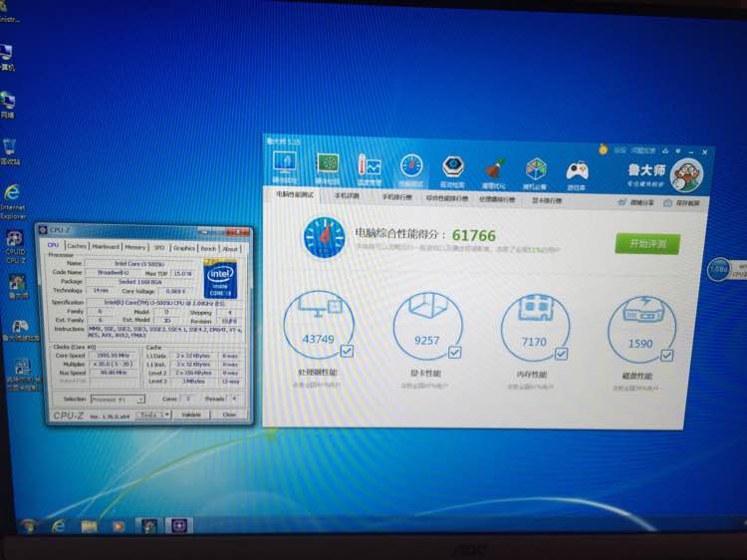The image size is (747, 560).
Task: Select the Ludashi desktop shortcut icon
Action: pyautogui.click(x=18, y=286)
